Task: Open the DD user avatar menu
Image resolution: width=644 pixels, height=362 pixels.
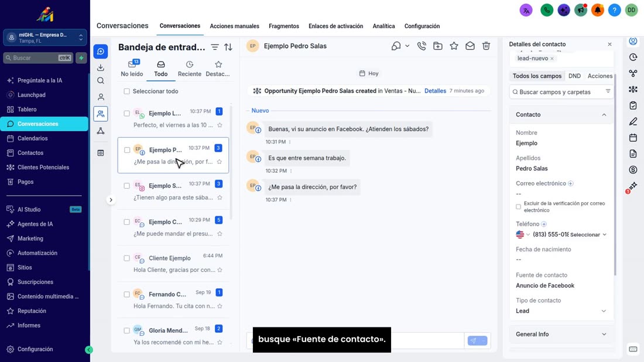Action: click(x=631, y=11)
